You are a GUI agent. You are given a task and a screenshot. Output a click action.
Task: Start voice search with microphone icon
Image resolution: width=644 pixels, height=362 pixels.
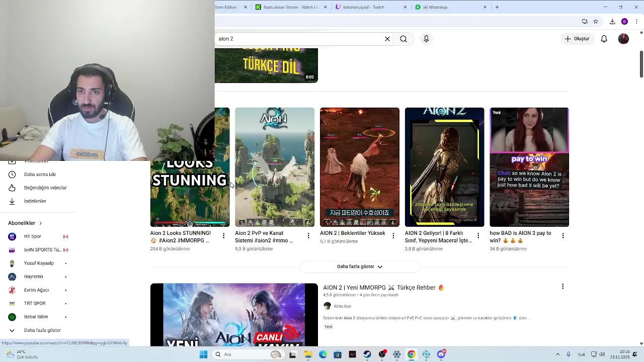pos(426,39)
